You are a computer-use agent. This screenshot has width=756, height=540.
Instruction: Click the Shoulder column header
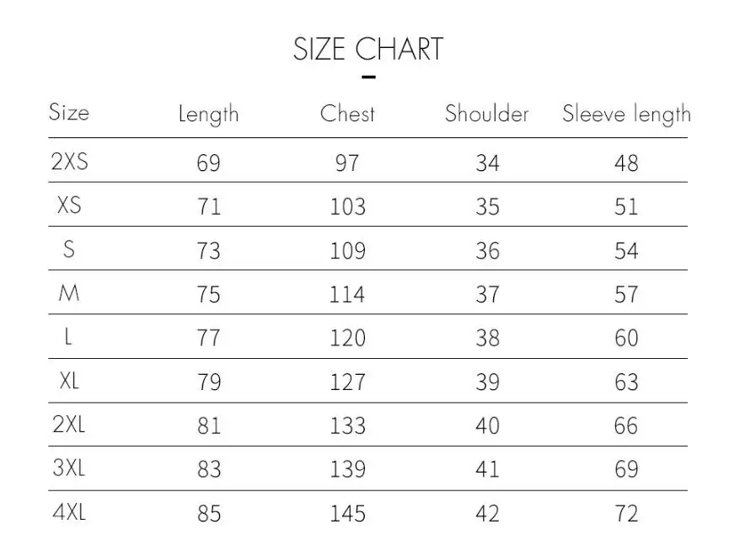pyautogui.click(x=486, y=114)
